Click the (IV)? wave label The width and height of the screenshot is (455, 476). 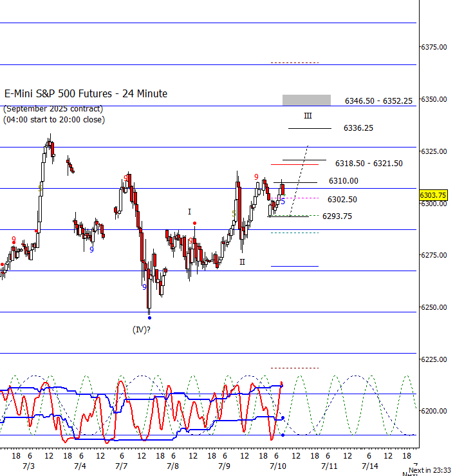[x=142, y=330]
